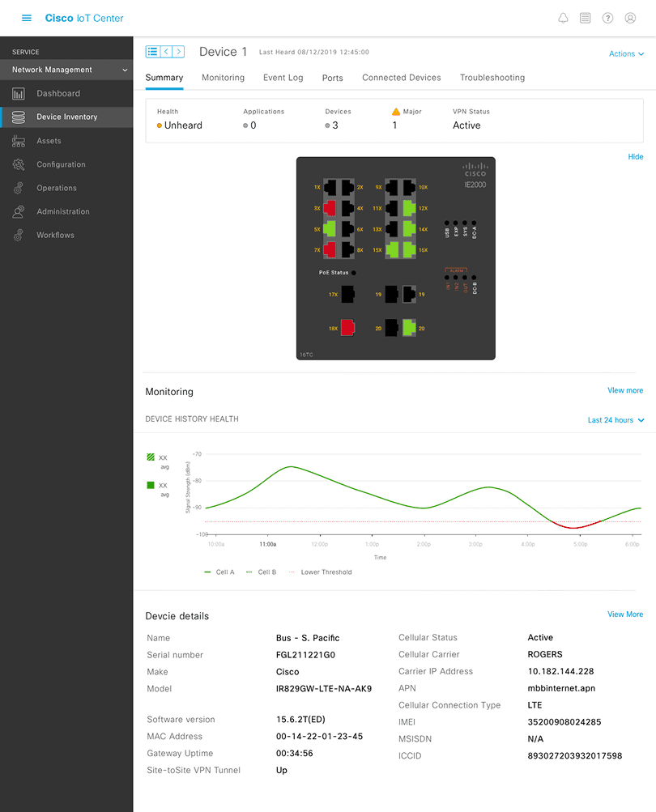This screenshot has height=812, width=656.
Task: Select green port 14X on the switch
Action: (409, 229)
